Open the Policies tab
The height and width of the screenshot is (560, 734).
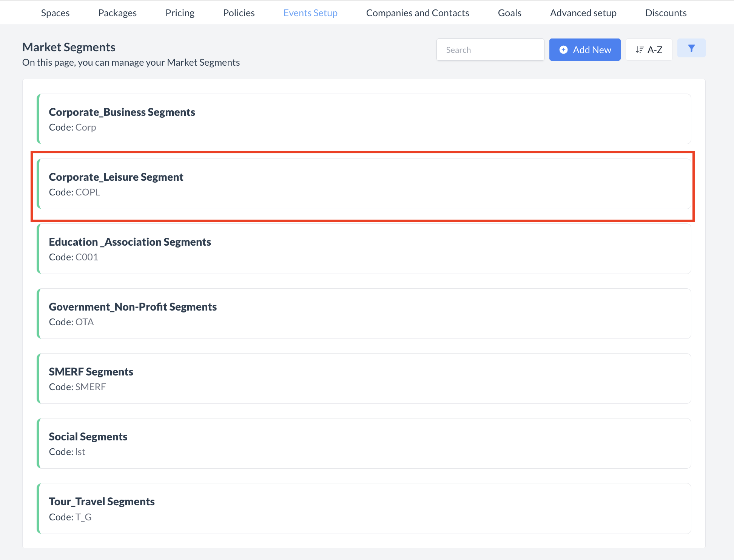click(239, 13)
